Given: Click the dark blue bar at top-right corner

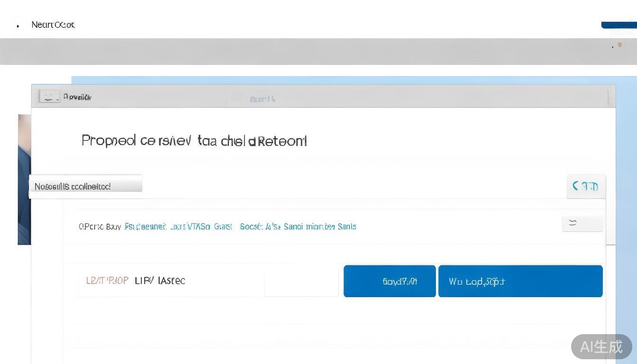Looking at the screenshot, I should (619, 25).
